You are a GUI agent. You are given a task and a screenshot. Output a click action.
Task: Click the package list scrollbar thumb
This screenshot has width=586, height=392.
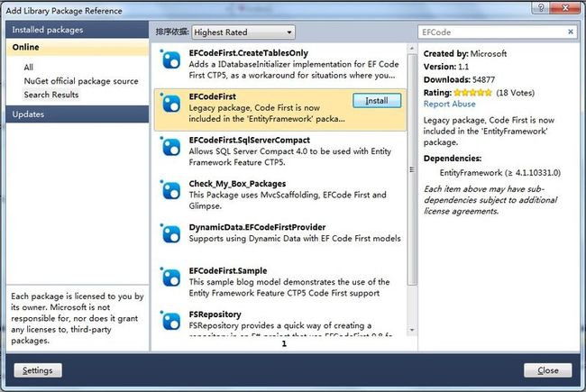tap(412, 169)
